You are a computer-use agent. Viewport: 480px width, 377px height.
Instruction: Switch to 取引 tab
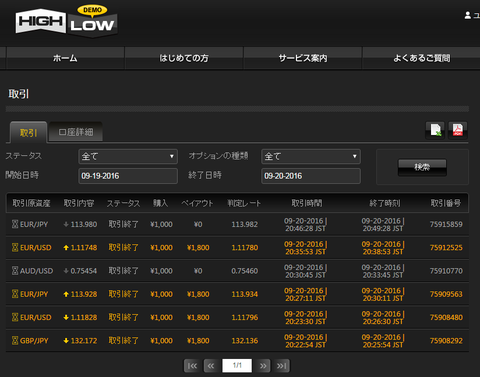pos(28,133)
